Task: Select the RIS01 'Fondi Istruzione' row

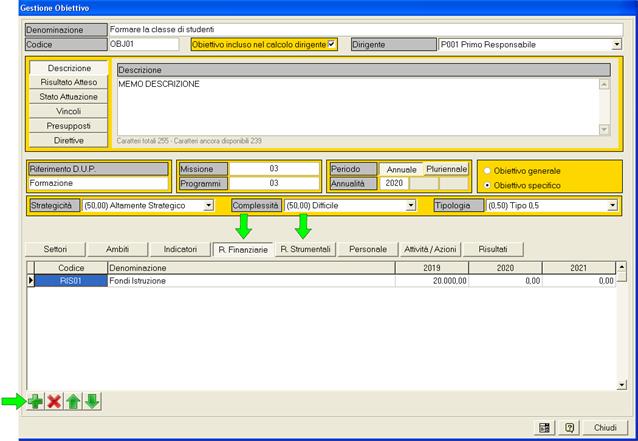Action: click(x=250, y=281)
